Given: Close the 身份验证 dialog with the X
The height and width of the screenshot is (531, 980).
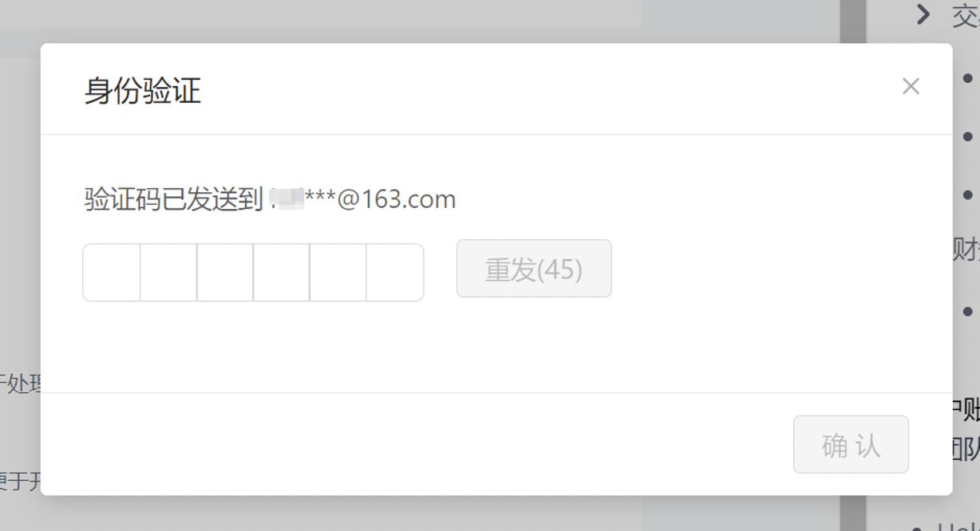Looking at the screenshot, I should click(911, 86).
